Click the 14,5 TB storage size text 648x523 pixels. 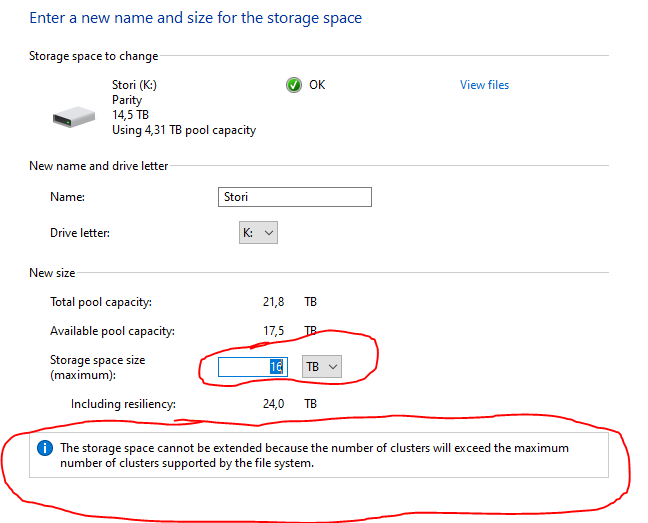pos(131,115)
